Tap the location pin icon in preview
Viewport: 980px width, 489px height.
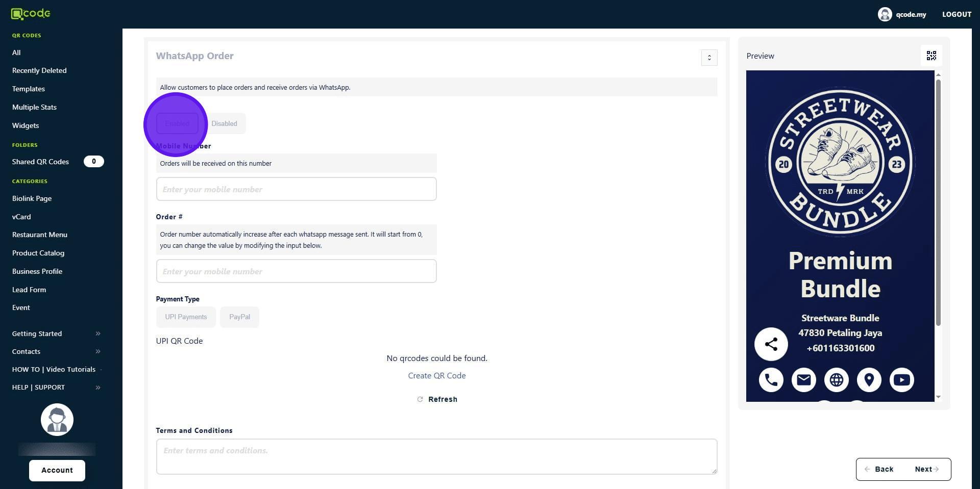[x=869, y=380]
